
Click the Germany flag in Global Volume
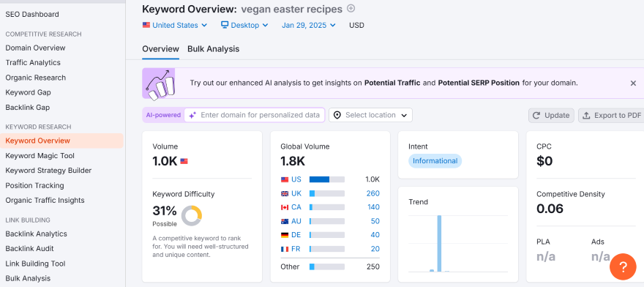(x=285, y=235)
